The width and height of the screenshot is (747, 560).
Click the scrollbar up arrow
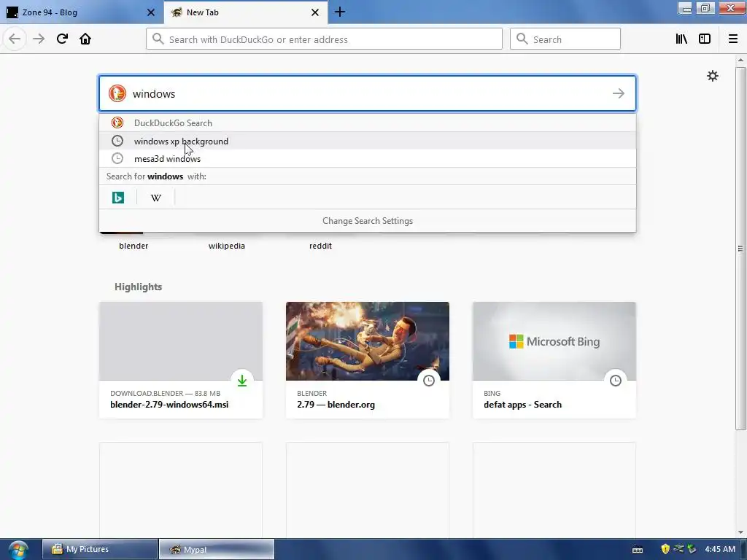click(x=740, y=60)
